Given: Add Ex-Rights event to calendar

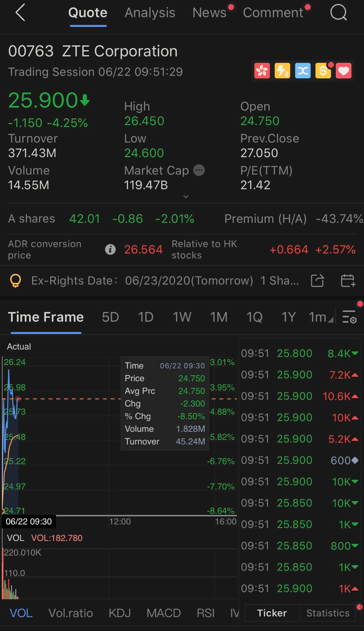Looking at the screenshot, I should 348,281.
